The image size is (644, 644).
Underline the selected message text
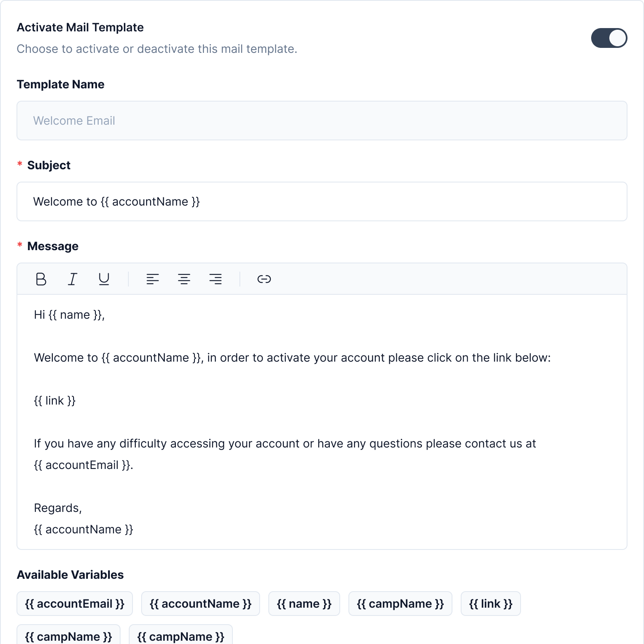(x=104, y=279)
